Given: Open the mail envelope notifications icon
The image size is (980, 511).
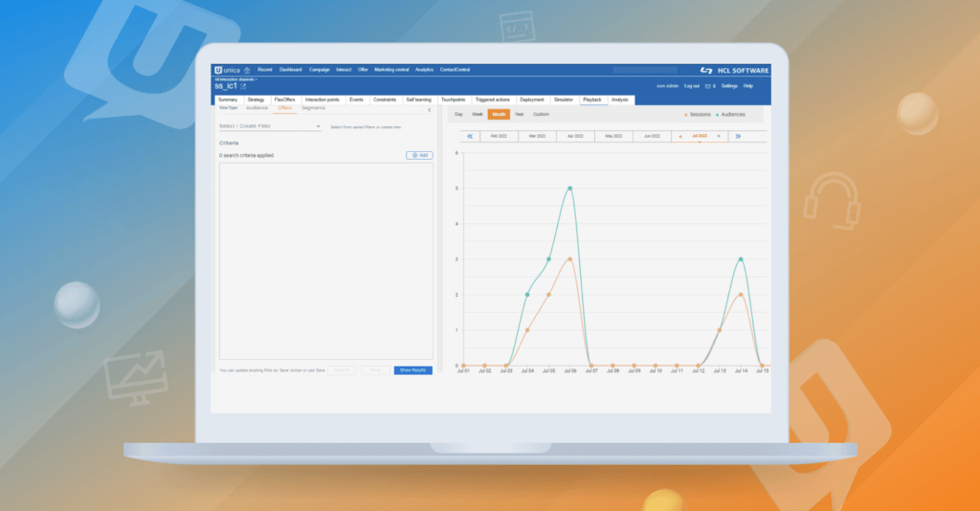Looking at the screenshot, I should pyautogui.click(x=708, y=86).
